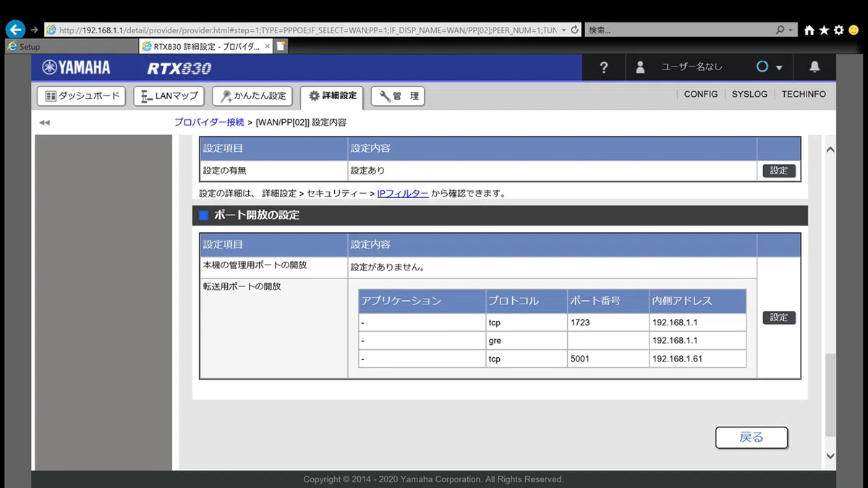
Task: Collapse the sidebar with double-arrow icon
Action: pos(44,123)
